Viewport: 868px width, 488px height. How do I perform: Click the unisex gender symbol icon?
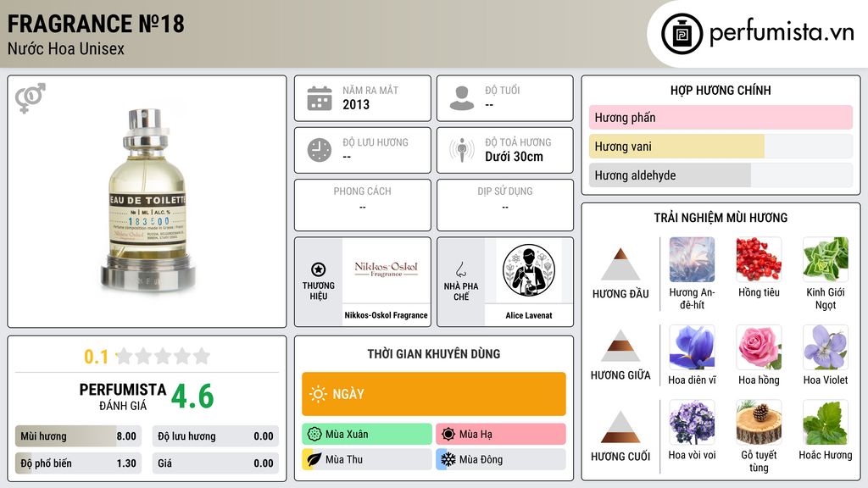(x=31, y=98)
